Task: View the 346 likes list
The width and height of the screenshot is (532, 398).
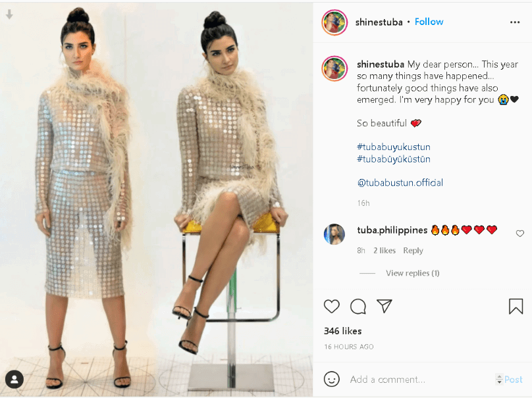Action: point(342,331)
